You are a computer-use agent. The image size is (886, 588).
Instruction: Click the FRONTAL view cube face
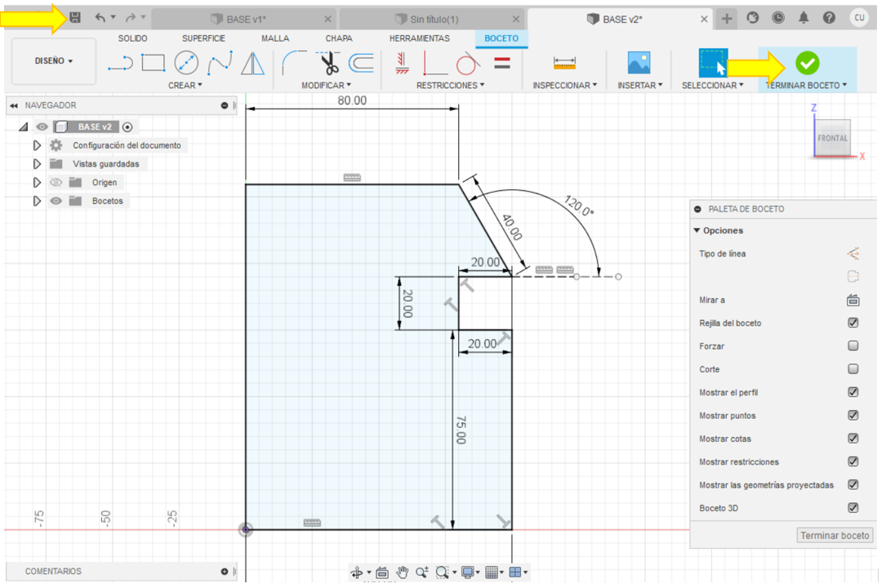tap(832, 138)
